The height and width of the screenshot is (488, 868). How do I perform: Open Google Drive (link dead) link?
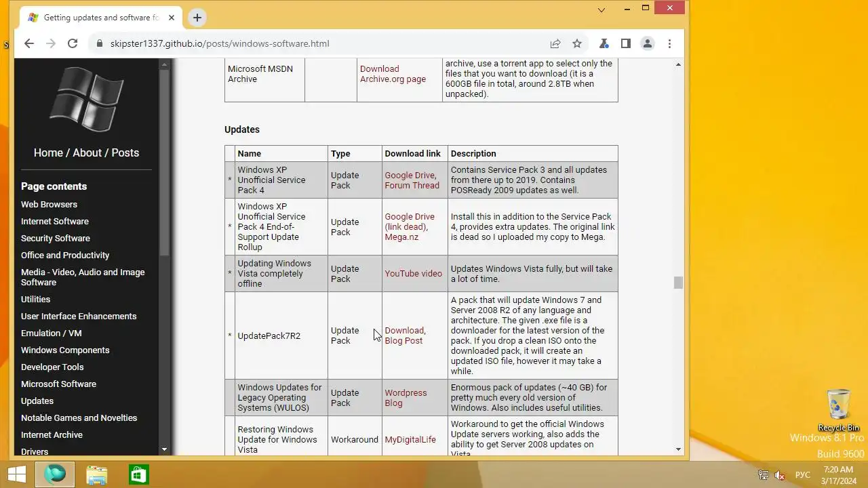410,222
